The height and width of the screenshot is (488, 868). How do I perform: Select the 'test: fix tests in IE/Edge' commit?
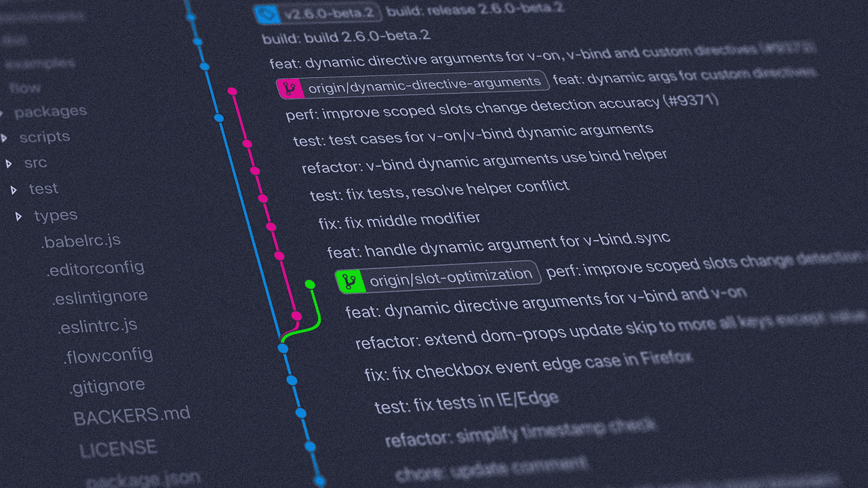(x=466, y=401)
